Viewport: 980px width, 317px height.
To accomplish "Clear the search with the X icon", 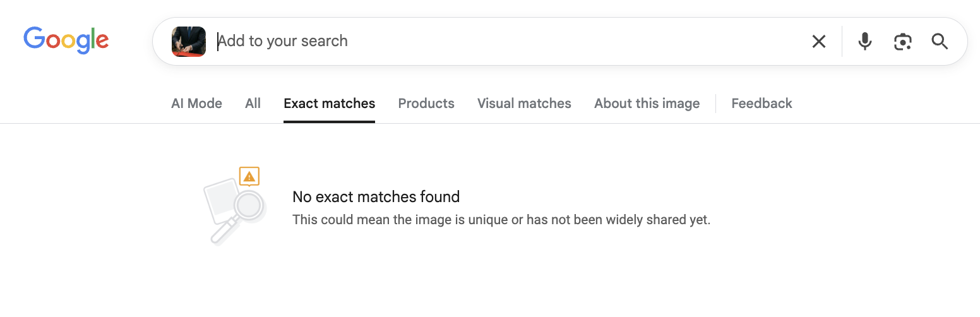I will (818, 42).
